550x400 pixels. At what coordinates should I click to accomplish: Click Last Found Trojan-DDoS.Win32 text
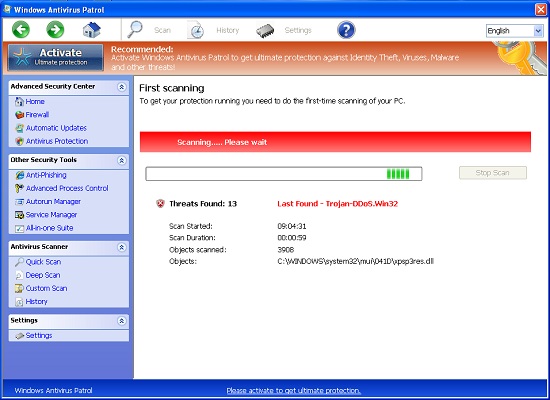[x=337, y=204]
